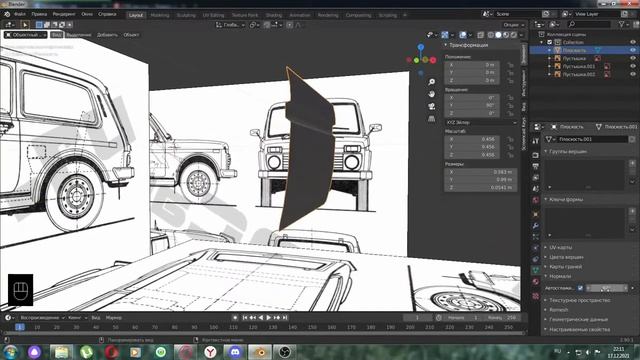Image resolution: width=640 pixels, height=360 pixels.
Task: Click the Blender icon in Windows taskbar
Action: [260, 352]
